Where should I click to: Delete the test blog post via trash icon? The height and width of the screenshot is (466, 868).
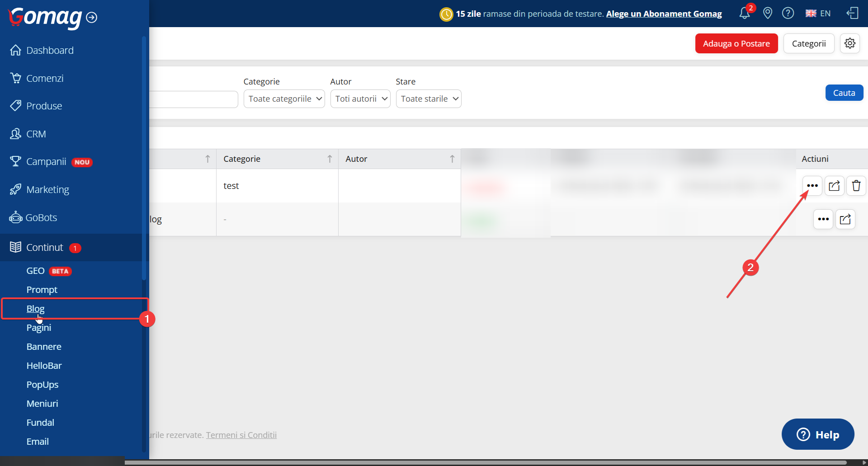click(856, 185)
